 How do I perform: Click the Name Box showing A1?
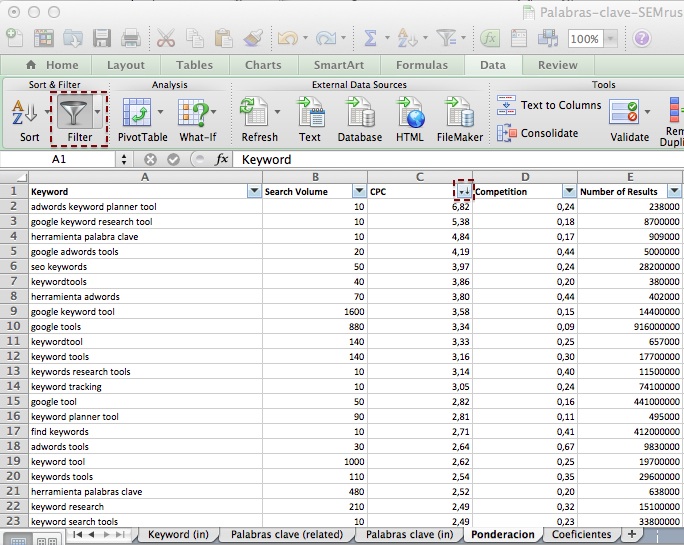(x=58, y=159)
